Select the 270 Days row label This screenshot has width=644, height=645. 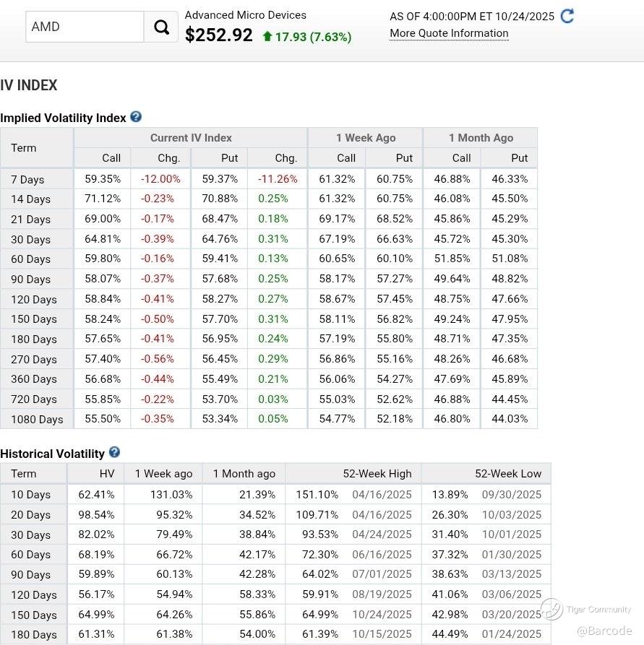pyautogui.click(x=34, y=360)
